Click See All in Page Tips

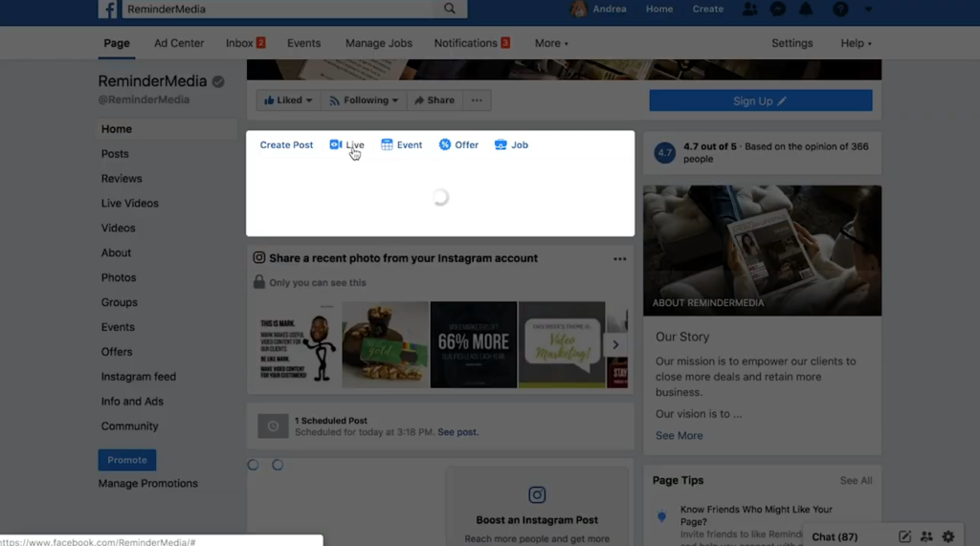click(856, 480)
